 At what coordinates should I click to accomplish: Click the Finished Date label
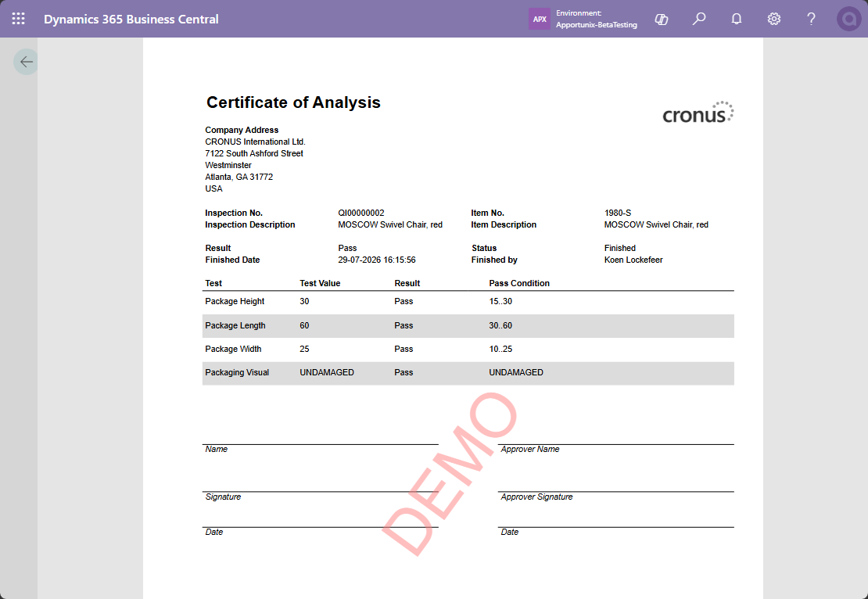(232, 260)
